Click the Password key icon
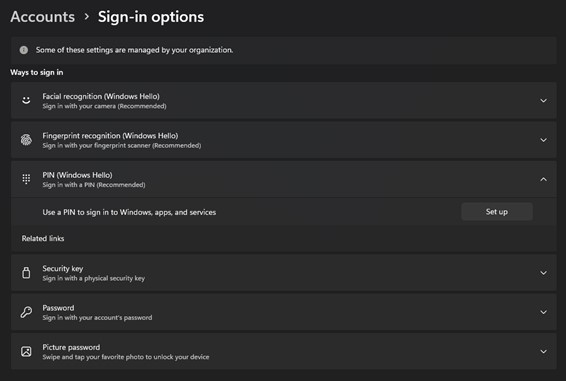This screenshot has height=381, width=566. [26, 312]
